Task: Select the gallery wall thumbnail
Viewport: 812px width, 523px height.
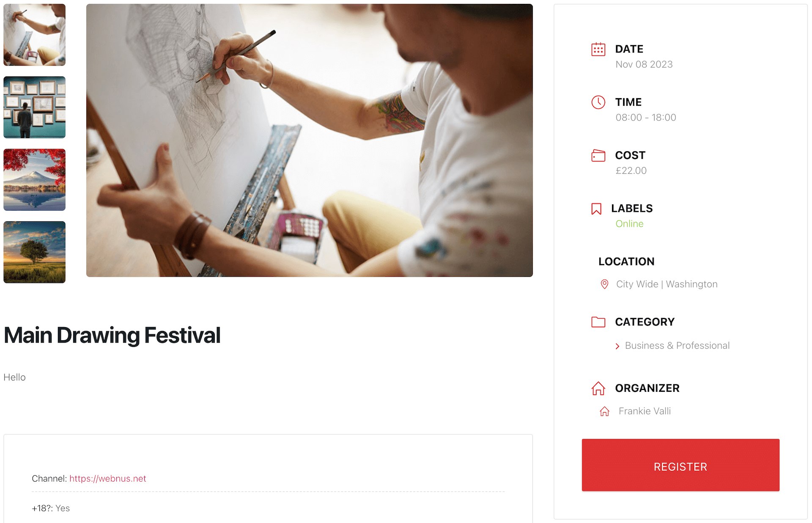Action: tap(35, 107)
